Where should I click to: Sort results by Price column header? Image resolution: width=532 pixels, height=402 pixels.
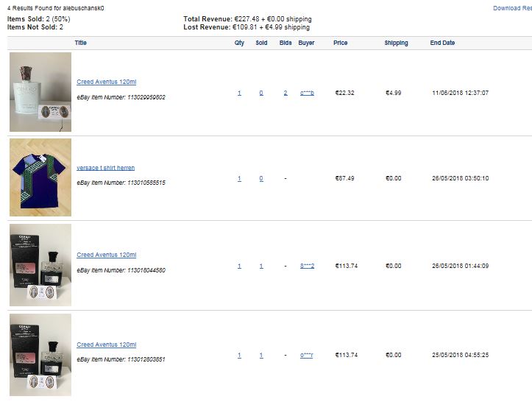340,43
